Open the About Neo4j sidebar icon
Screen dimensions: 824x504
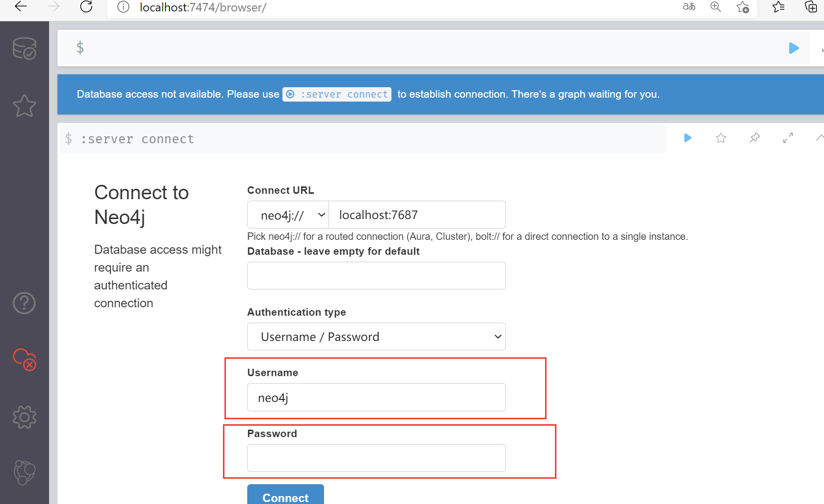(x=24, y=473)
